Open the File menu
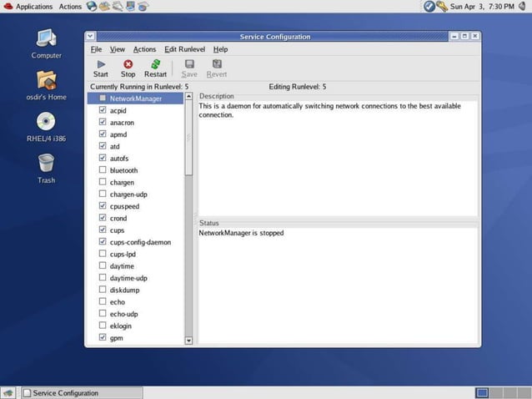 (97, 49)
